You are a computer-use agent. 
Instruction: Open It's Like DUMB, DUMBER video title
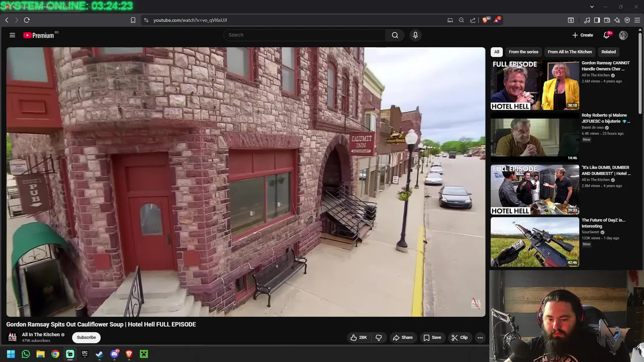coord(606,170)
